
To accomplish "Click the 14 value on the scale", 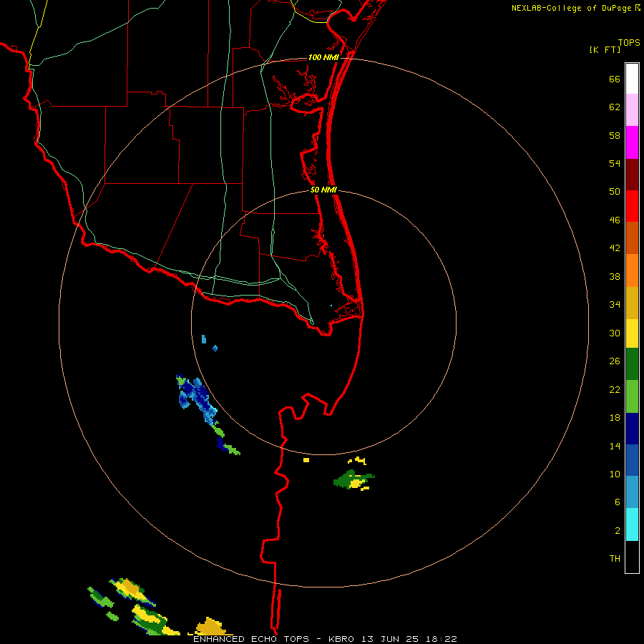I will tap(615, 446).
